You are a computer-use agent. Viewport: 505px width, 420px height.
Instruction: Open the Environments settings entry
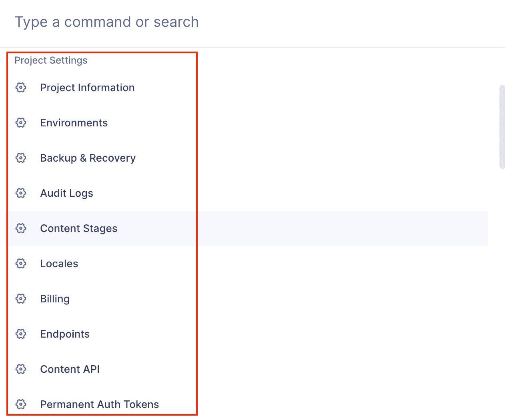pyautogui.click(x=74, y=123)
